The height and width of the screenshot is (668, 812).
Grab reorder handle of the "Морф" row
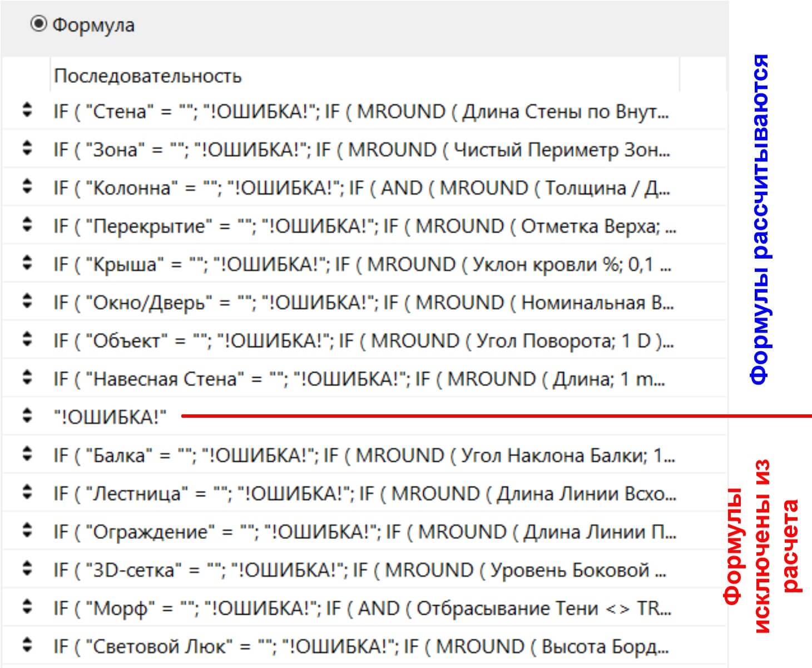pos(27,607)
